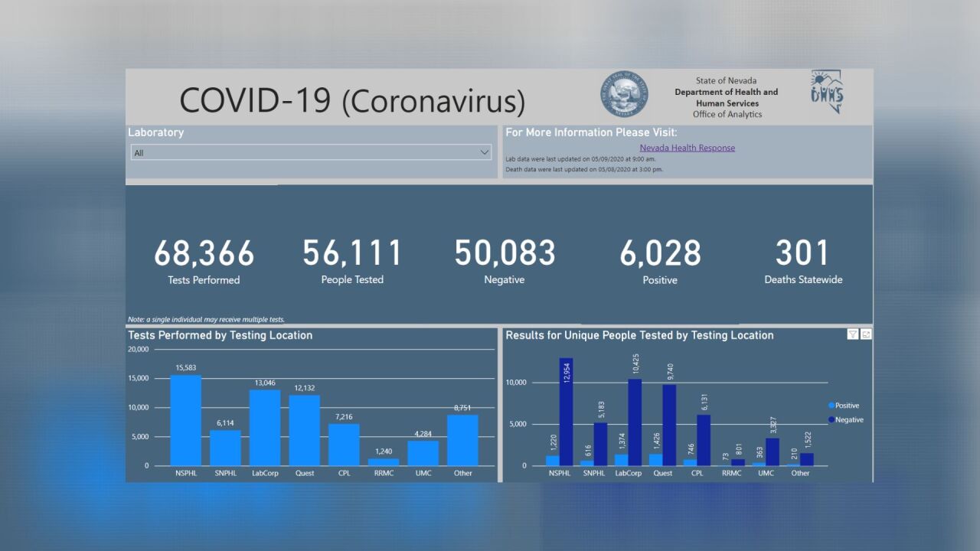
Task: Select Quest negative bar in Results chart
Action: (x=669, y=425)
